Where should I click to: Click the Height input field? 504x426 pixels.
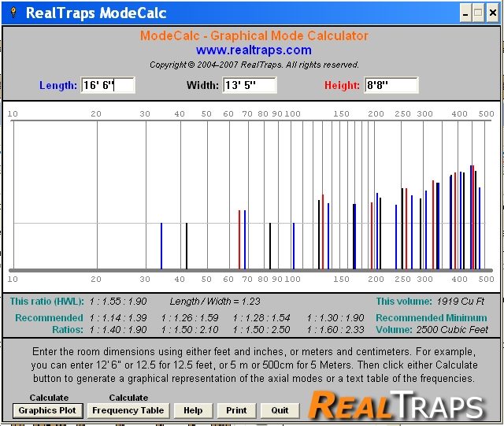click(391, 85)
